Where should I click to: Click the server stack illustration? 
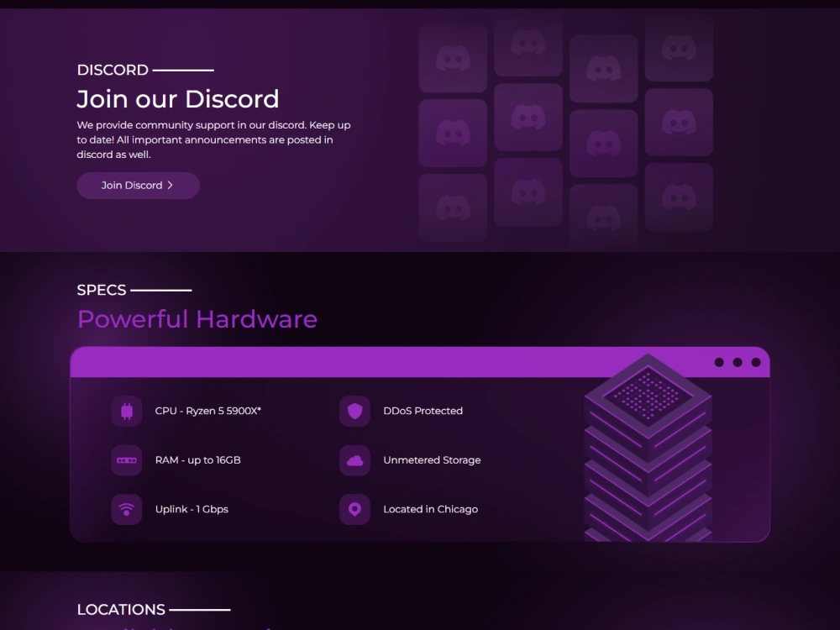tap(648, 448)
